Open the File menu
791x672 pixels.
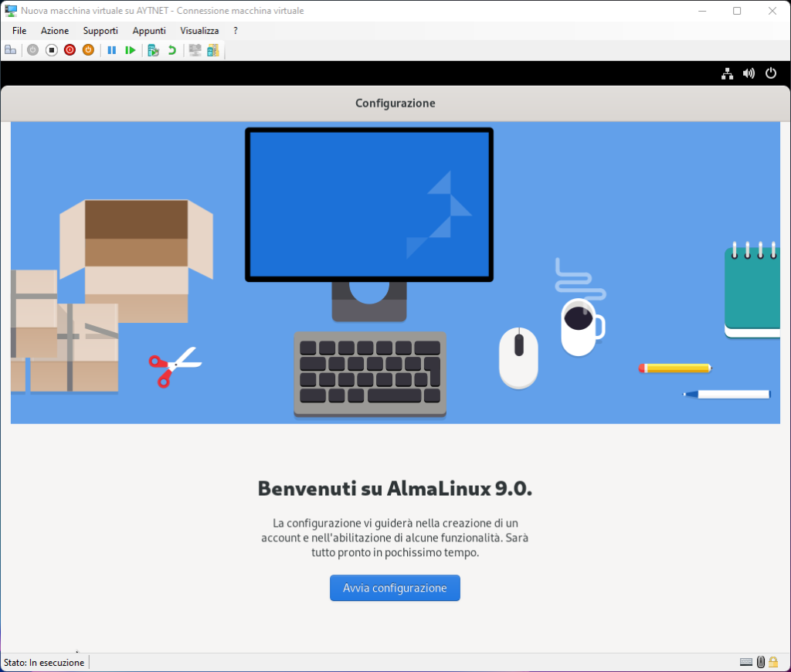(19, 31)
